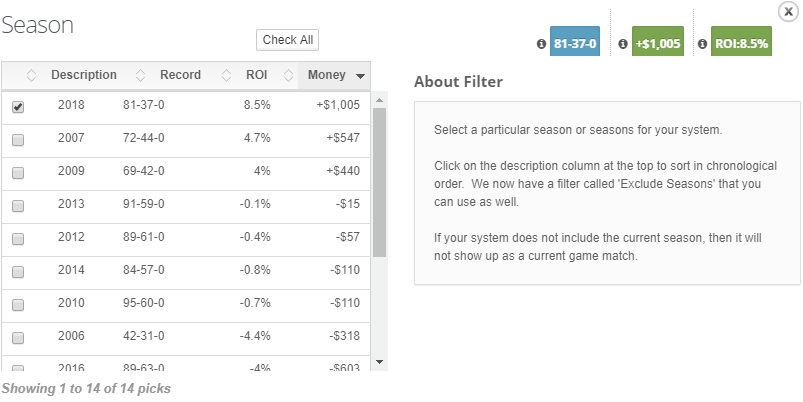Toggle the Money column descending sort arrow

(360, 76)
